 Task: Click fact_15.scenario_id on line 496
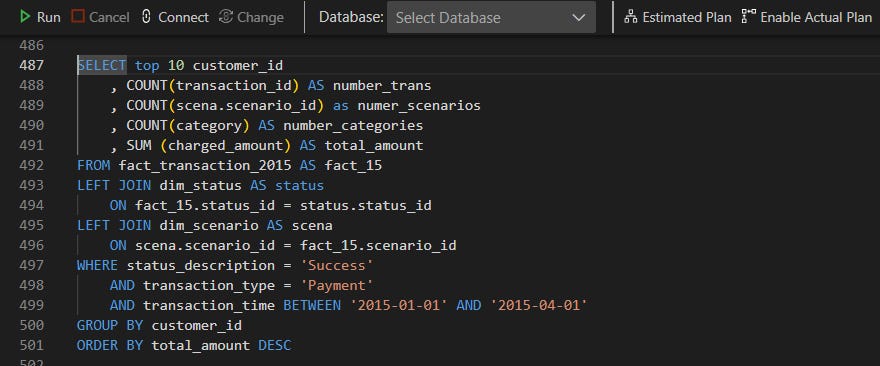378,246
